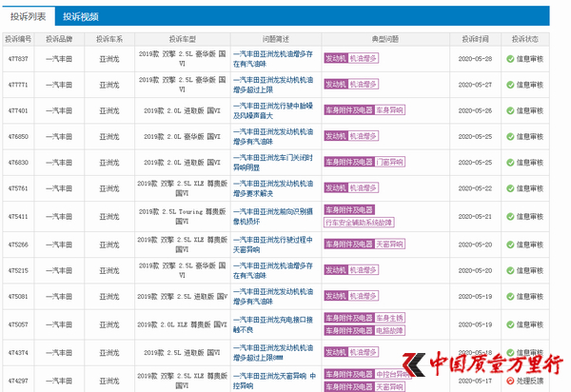The width and height of the screenshot is (571, 392).
Task: Switch to the 投诉列表 tab
Action: click(x=29, y=16)
